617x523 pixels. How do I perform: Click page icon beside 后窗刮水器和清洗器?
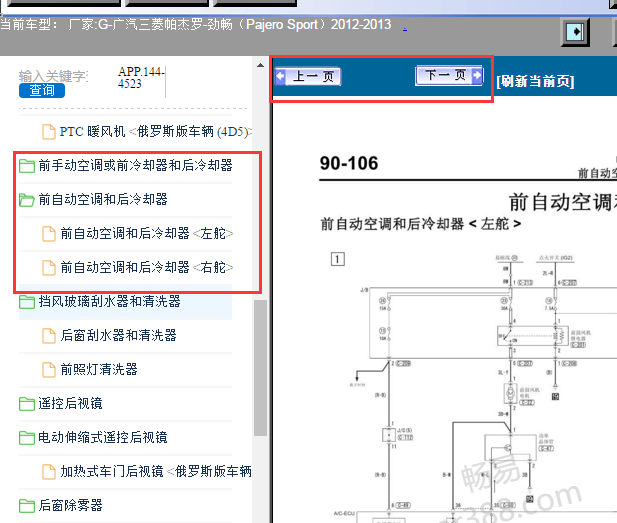[x=49, y=336]
